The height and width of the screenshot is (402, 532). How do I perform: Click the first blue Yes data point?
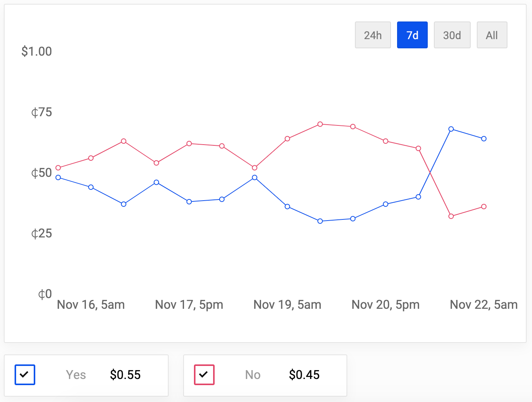[x=58, y=177]
